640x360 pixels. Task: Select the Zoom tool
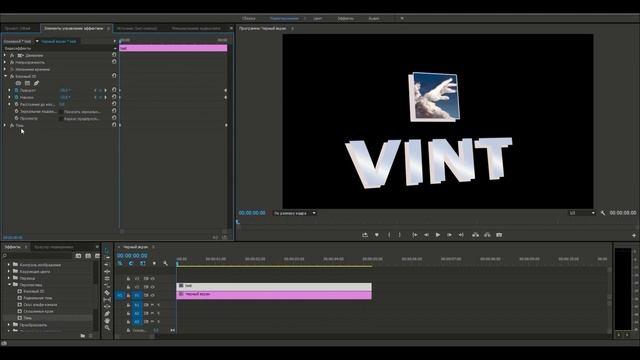[x=107, y=328]
